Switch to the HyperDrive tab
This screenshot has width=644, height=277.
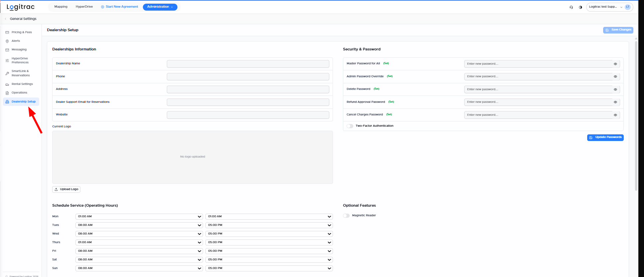(84, 7)
